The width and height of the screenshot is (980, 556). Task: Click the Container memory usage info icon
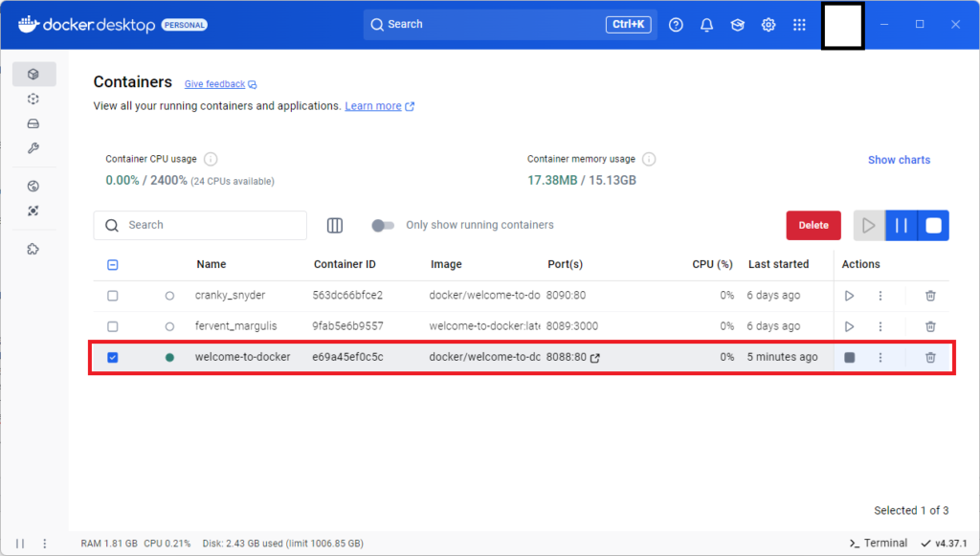coord(650,159)
